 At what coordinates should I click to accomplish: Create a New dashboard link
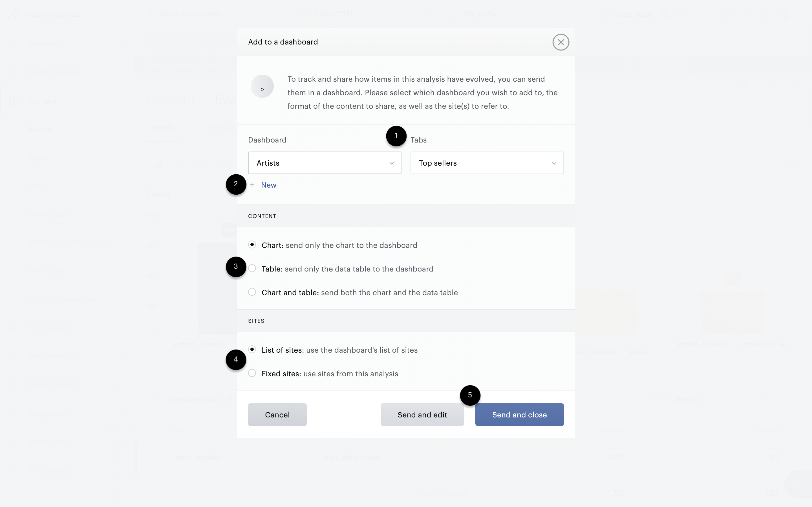[x=268, y=185]
